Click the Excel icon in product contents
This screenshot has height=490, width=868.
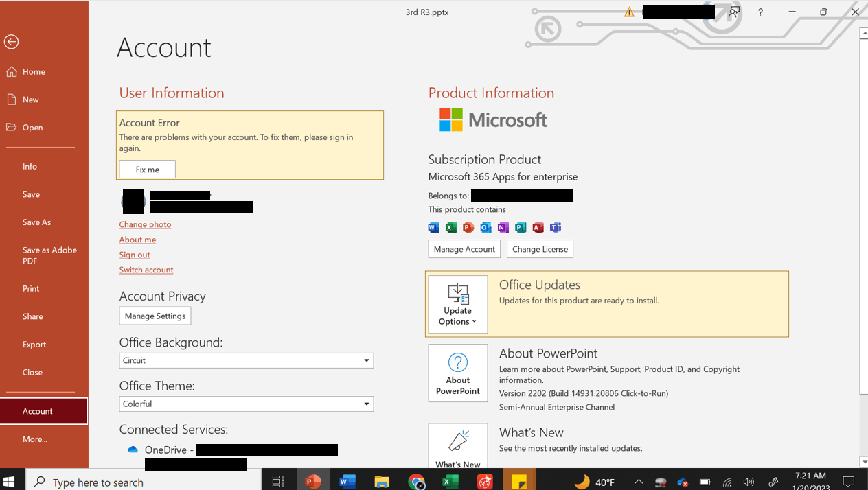(451, 227)
